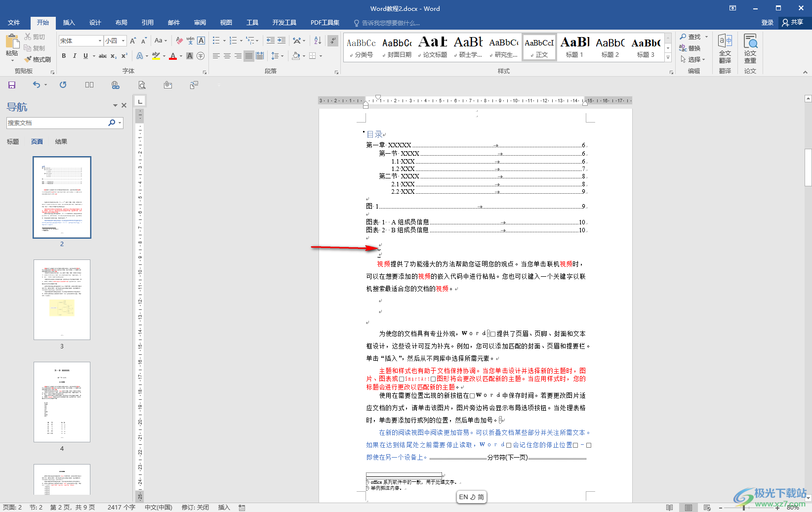The image size is (812, 512).
Task: Open bullet list dropdown arrow
Action: click(224, 41)
